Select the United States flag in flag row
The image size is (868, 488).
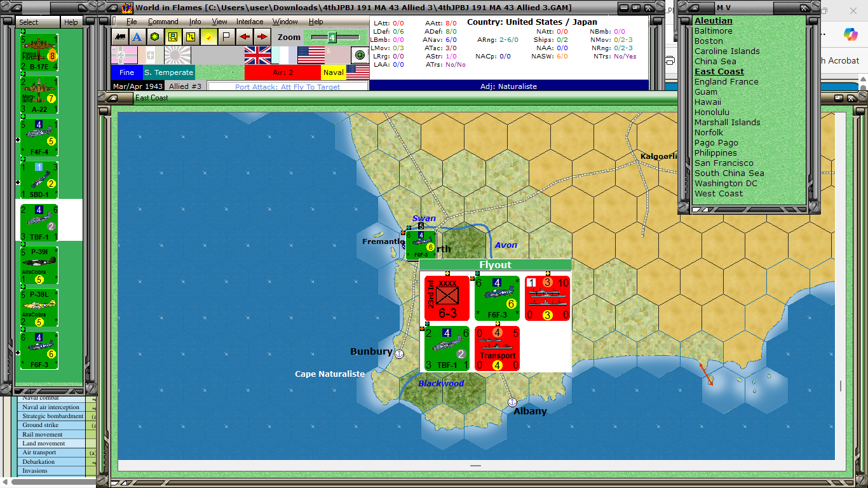[311, 55]
